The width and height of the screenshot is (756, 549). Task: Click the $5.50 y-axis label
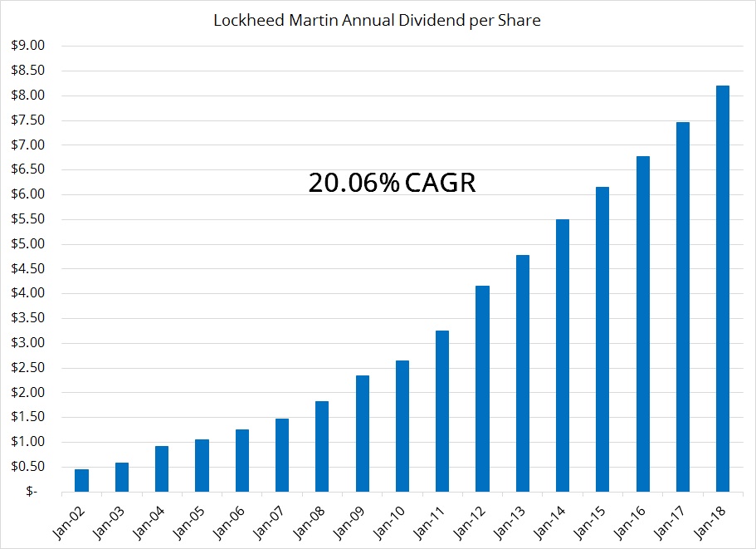pyautogui.click(x=28, y=219)
